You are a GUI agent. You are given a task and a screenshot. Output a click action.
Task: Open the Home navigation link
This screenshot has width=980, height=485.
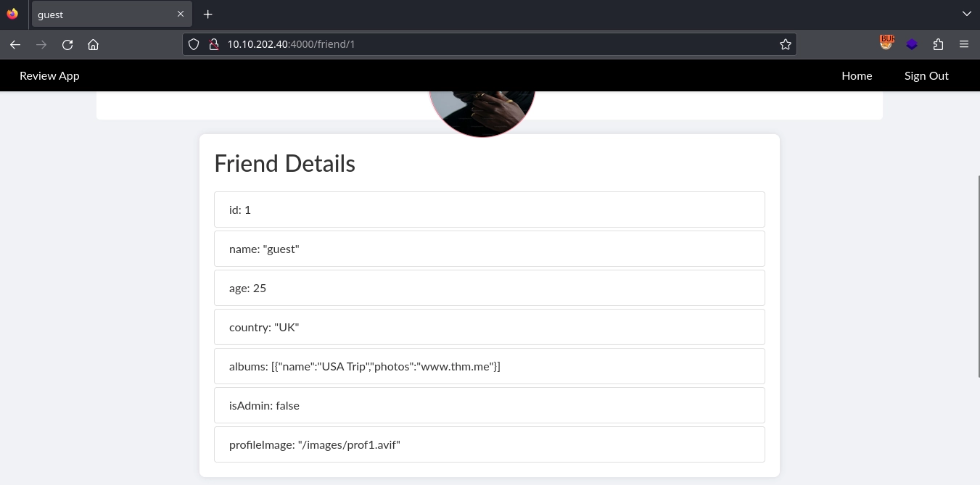pyautogui.click(x=857, y=75)
